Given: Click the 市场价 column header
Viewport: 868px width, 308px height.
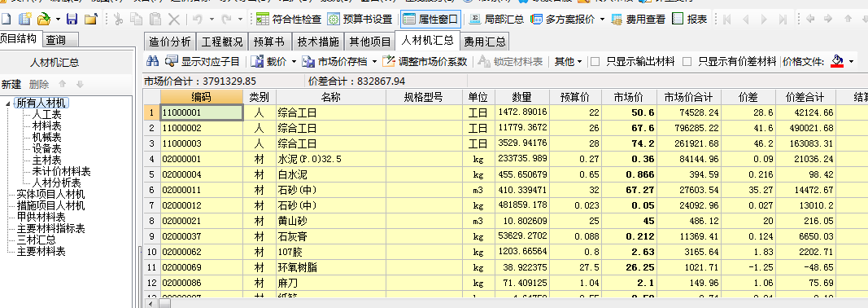Looking at the screenshot, I should 628,97.
